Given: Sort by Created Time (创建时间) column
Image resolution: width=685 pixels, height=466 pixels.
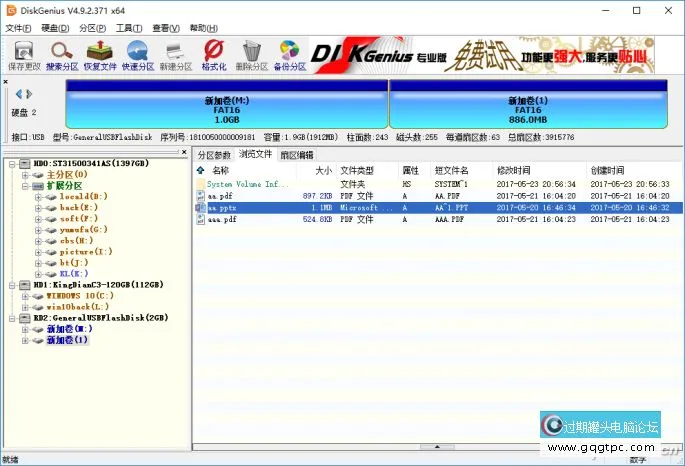Looking at the screenshot, I should click(x=607, y=170).
